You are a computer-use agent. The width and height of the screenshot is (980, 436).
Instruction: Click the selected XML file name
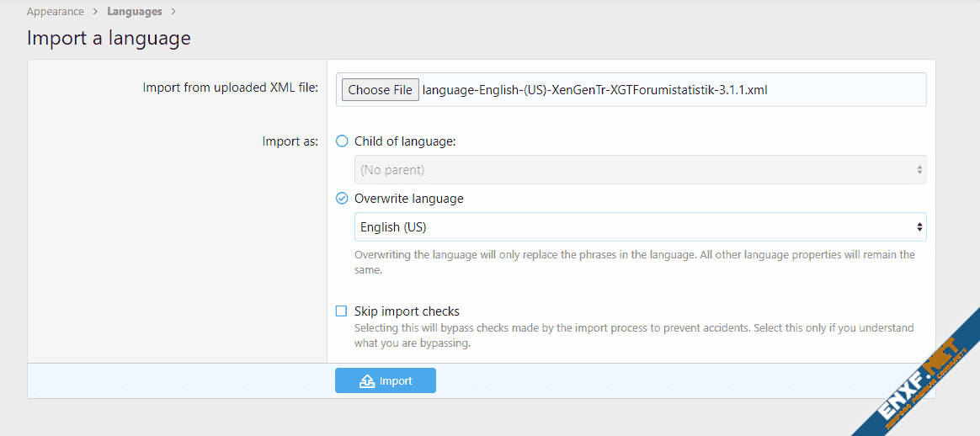pos(594,90)
